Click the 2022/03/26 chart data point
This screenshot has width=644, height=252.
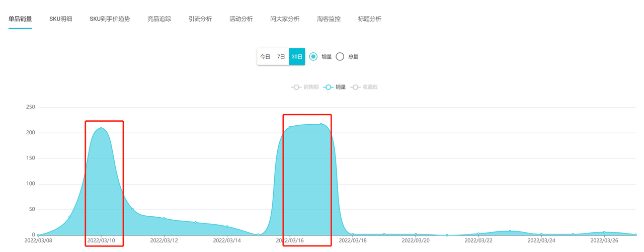604,232
